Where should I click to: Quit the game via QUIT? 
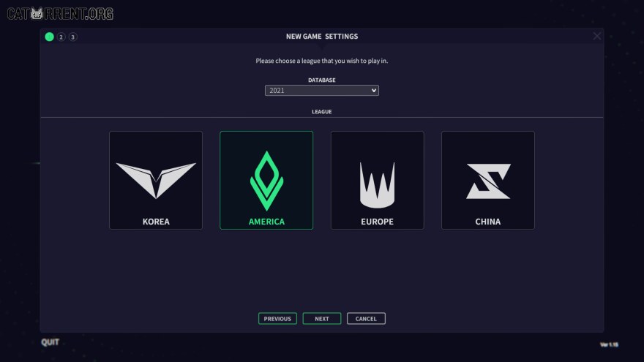50,342
